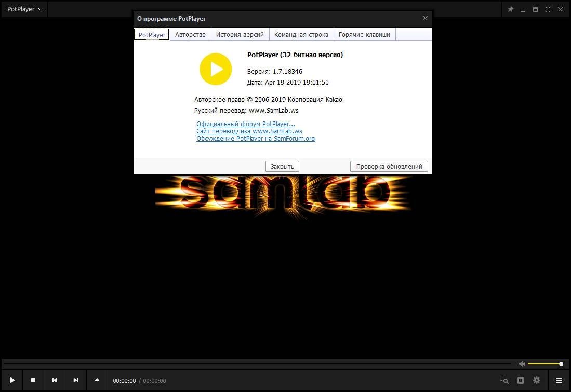This screenshot has width=571, height=392.
Task: Close the PotPlayer main window
Action: click(x=560, y=9)
